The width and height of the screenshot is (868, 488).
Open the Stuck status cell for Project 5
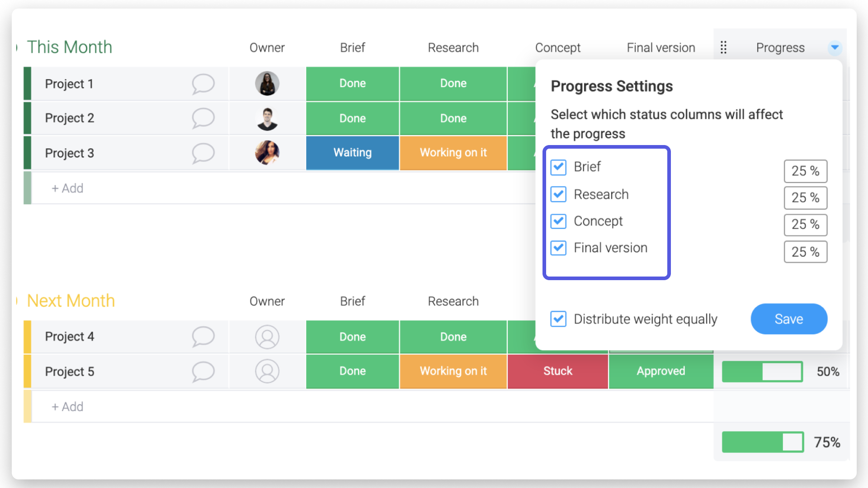tap(558, 371)
